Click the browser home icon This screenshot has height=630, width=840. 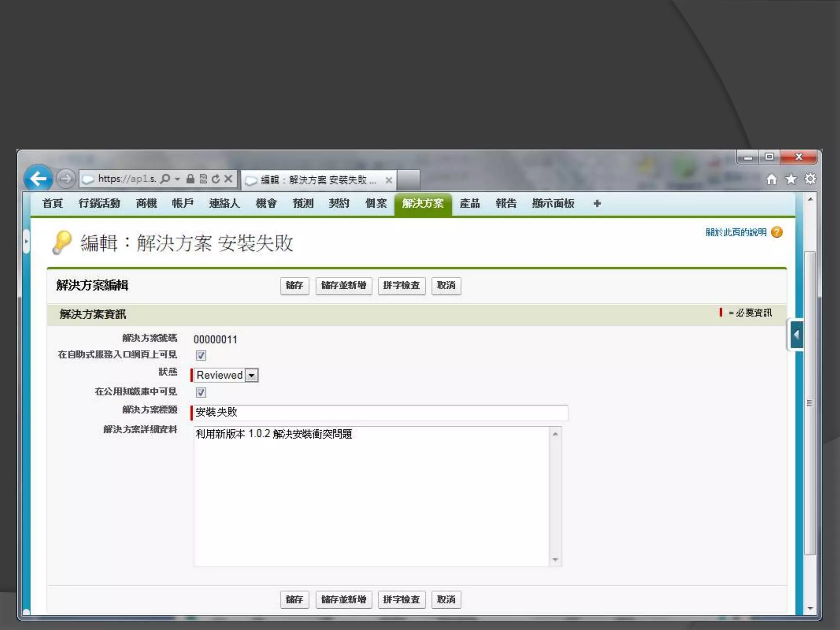[x=772, y=179]
